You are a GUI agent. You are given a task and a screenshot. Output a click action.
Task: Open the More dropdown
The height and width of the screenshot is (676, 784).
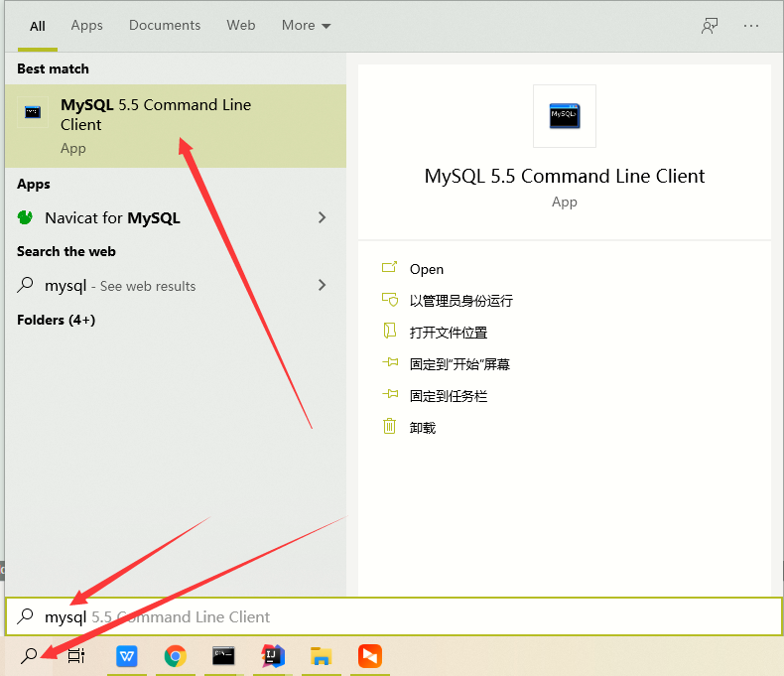click(x=306, y=25)
